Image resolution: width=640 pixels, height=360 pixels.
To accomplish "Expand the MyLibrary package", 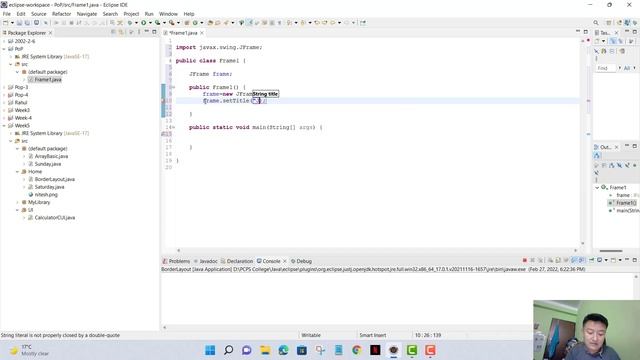I will click(18, 202).
